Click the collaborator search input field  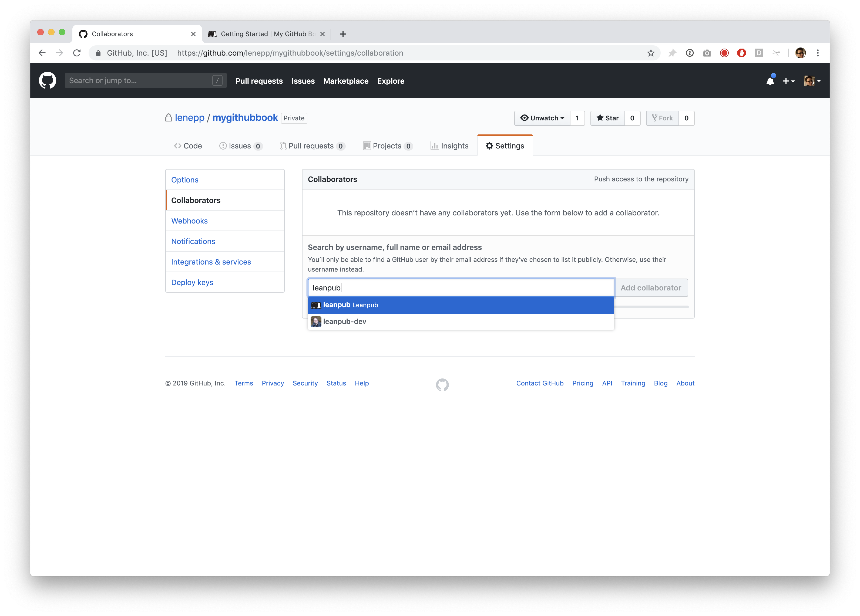point(460,288)
